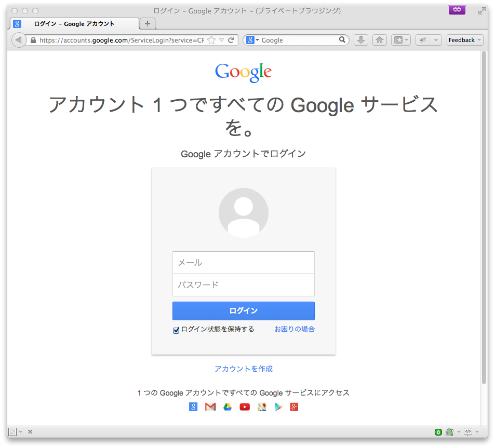Open the URL history dropdown arrow
The image size is (495, 448).
[x=222, y=40]
